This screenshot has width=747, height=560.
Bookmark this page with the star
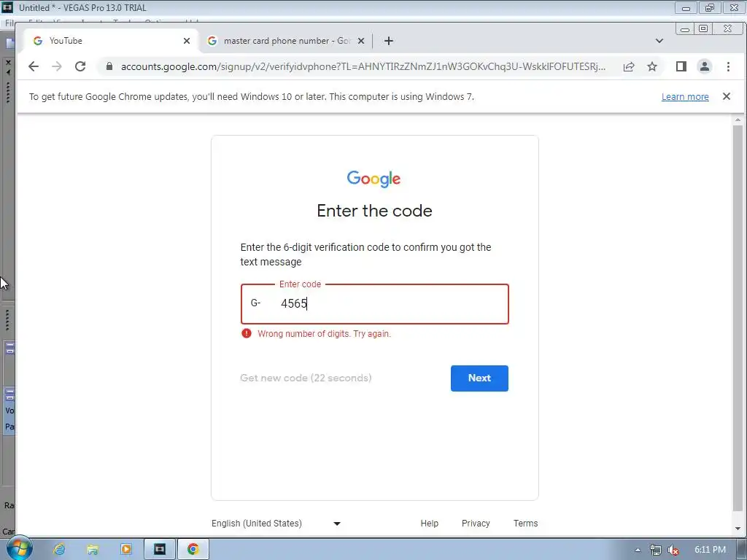(652, 66)
